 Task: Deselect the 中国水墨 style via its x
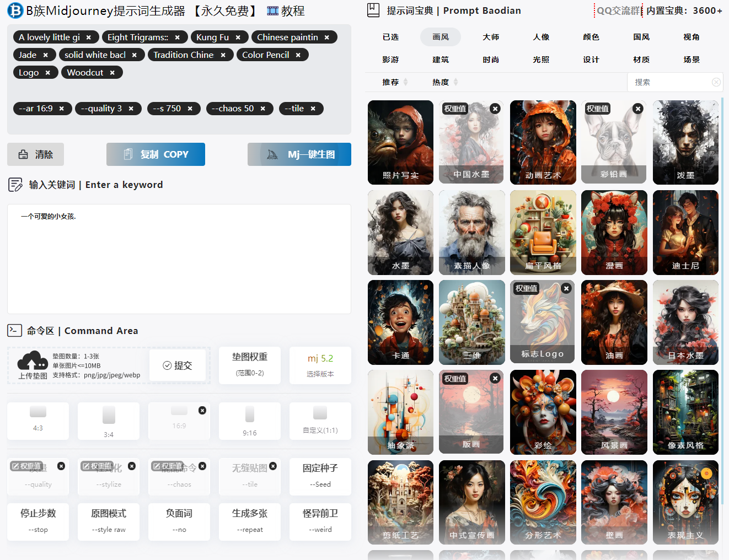(495, 109)
